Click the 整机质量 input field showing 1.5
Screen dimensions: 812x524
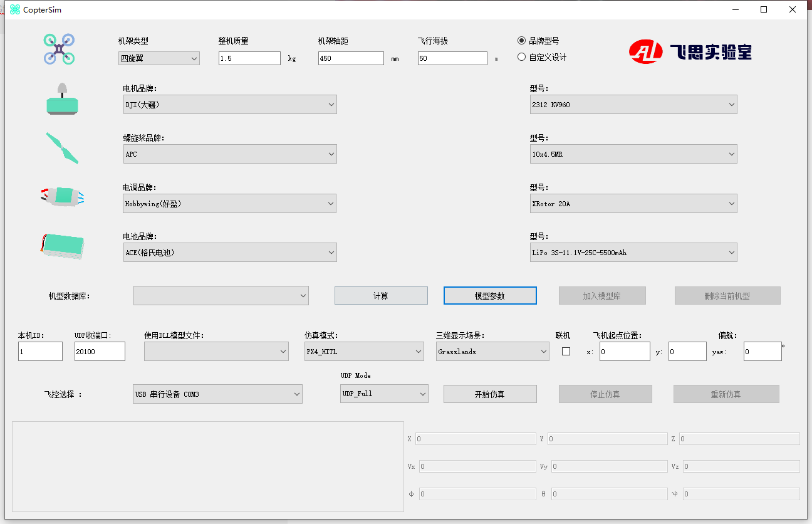click(x=249, y=58)
